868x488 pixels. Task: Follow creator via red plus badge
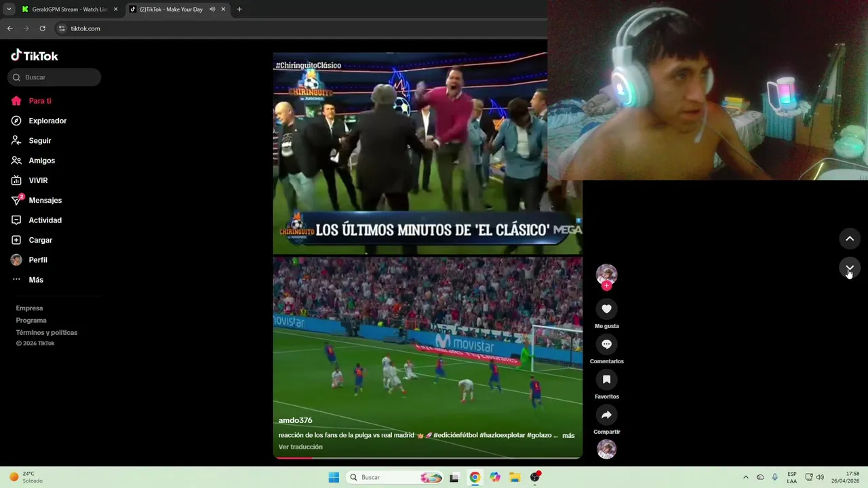(x=606, y=286)
